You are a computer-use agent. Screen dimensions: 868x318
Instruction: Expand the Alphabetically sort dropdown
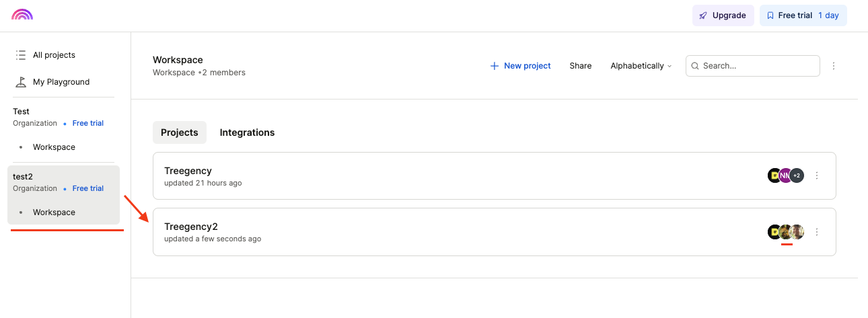click(x=641, y=66)
